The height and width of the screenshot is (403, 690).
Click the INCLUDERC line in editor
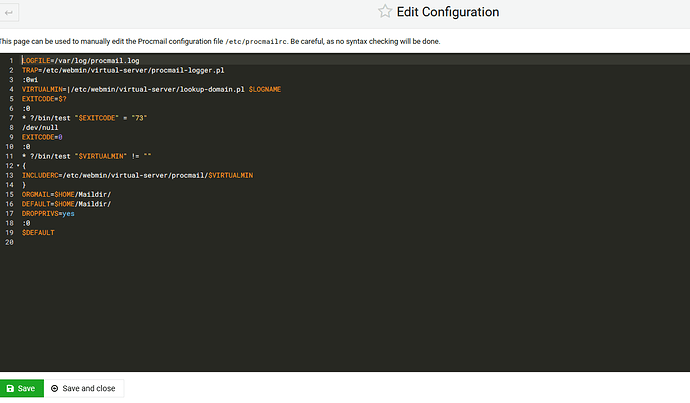click(x=137, y=176)
